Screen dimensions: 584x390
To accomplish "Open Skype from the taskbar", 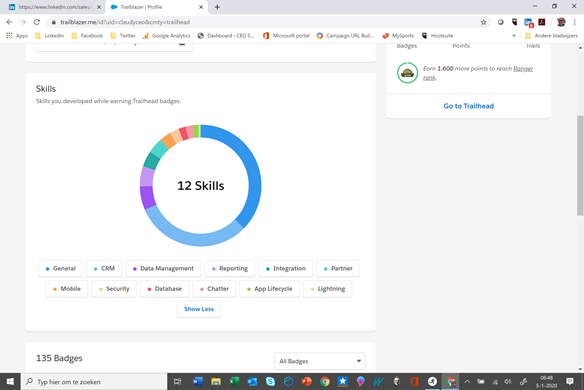I will click(270, 381).
